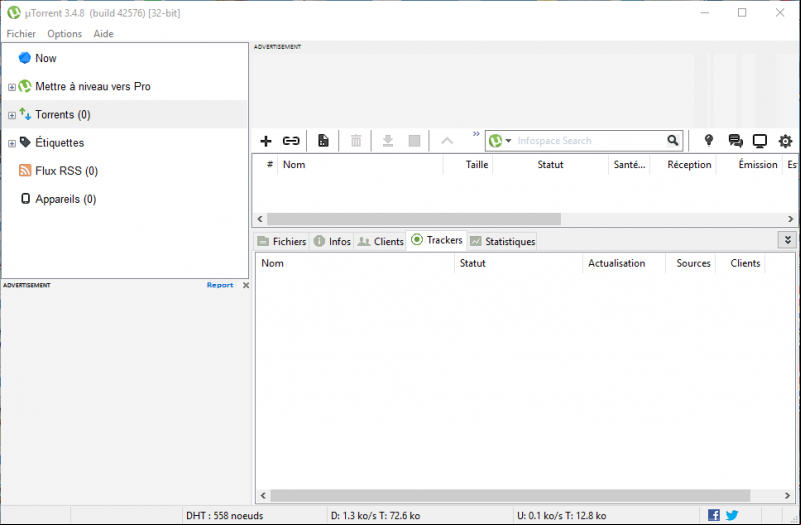801x525 pixels.
Task: Select Now in the sidebar
Action: [x=45, y=58]
